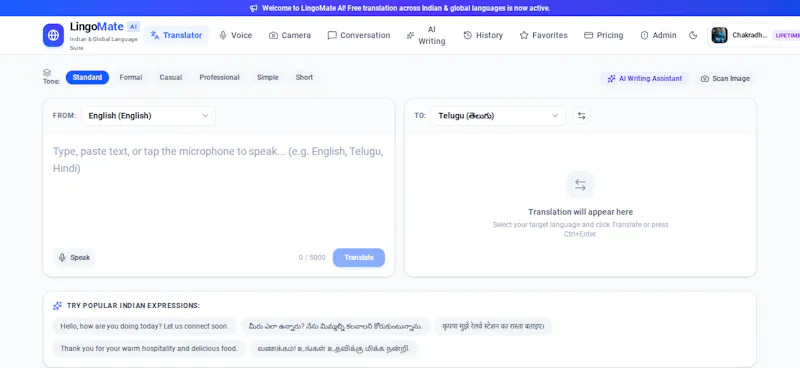Open the Camera tab

click(x=290, y=35)
